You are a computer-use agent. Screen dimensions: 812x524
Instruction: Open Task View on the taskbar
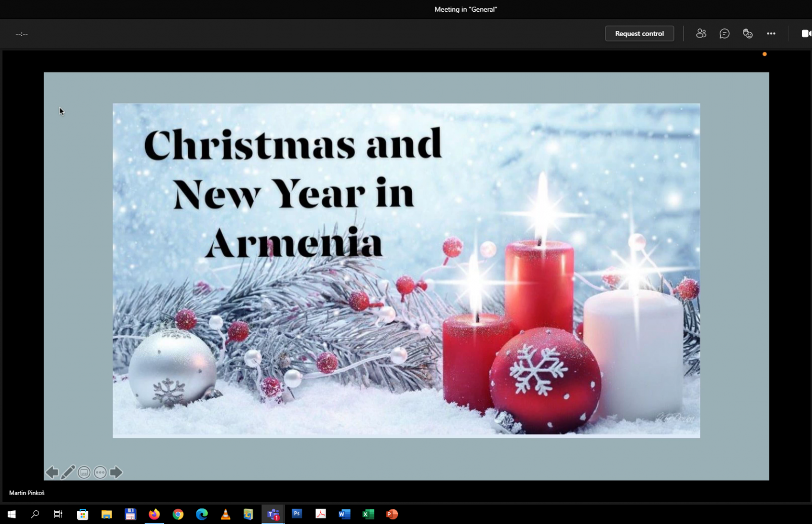pos(58,514)
